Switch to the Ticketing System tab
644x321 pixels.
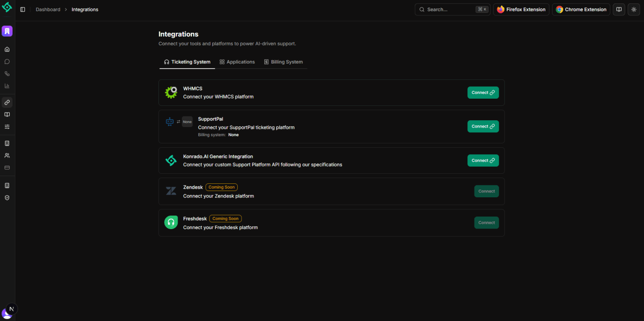tap(187, 62)
